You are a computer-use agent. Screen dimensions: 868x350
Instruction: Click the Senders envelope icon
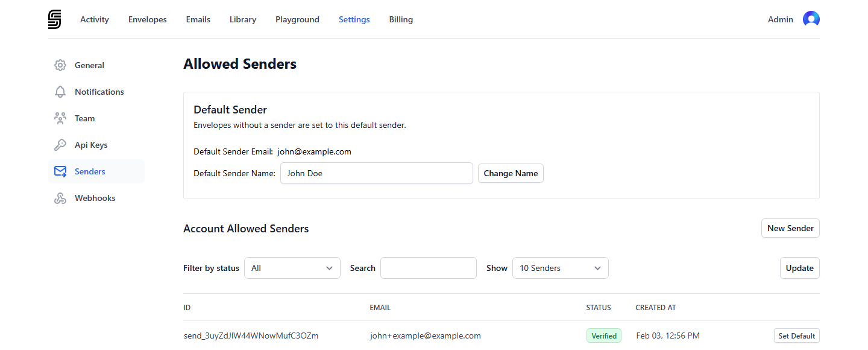pyautogui.click(x=60, y=171)
